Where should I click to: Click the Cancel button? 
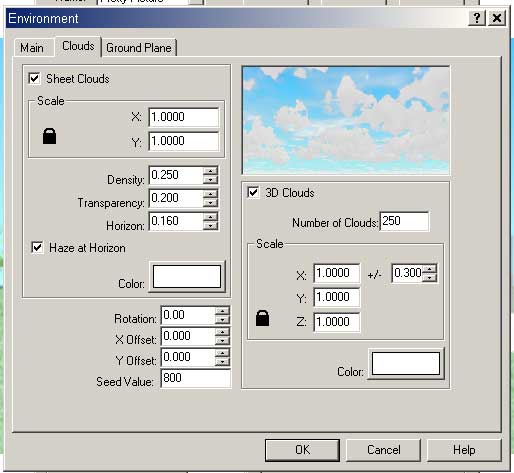click(383, 450)
